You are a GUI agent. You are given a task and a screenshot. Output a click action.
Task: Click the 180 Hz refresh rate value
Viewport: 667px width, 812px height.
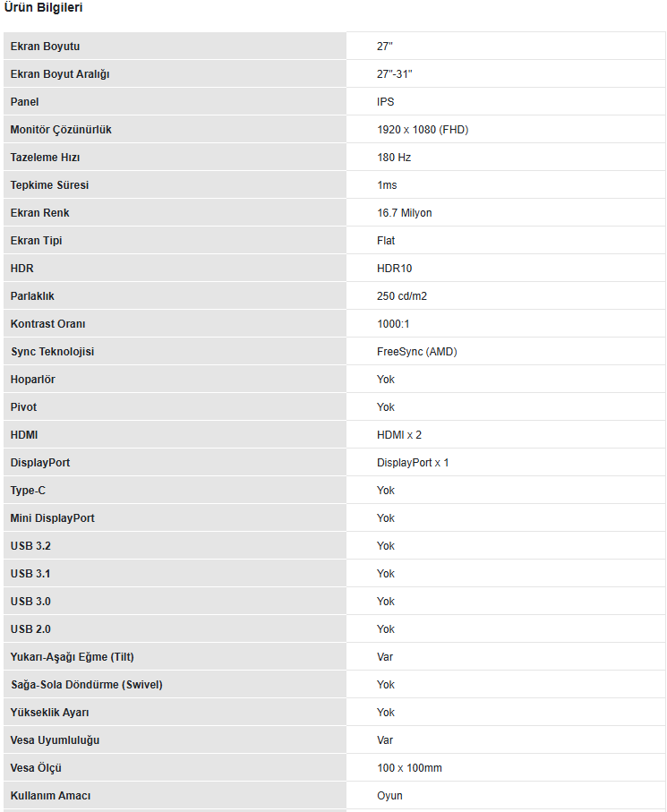pyautogui.click(x=394, y=158)
